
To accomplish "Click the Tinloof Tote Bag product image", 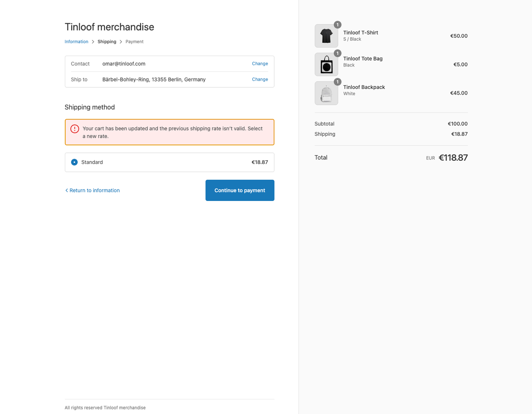I will 326,64.
